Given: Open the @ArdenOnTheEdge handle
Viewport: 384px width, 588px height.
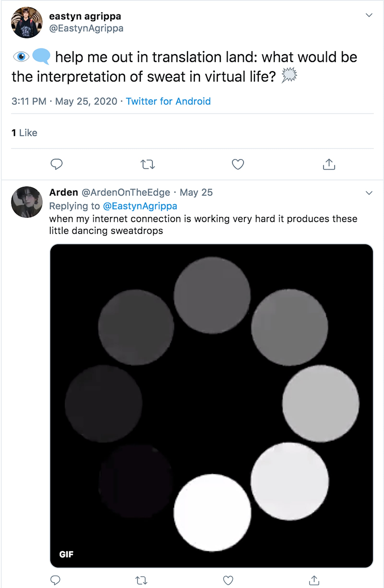Looking at the screenshot, I should [x=126, y=192].
